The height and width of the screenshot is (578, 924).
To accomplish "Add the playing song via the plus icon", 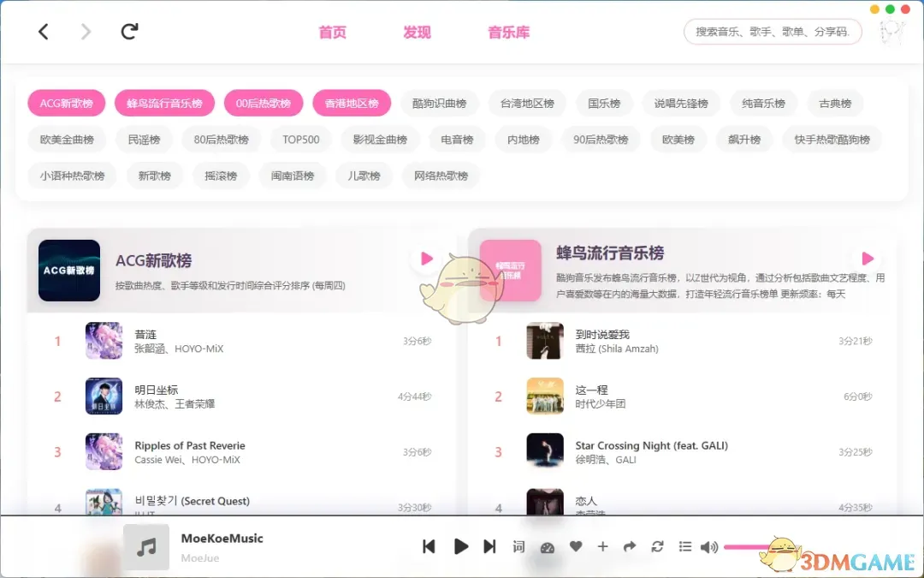I will pyautogui.click(x=604, y=546).
